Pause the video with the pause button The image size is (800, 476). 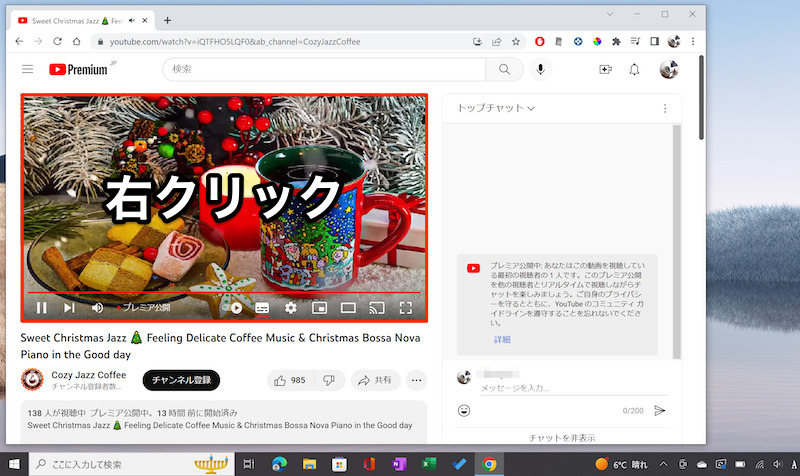click(x=42, y=308)
